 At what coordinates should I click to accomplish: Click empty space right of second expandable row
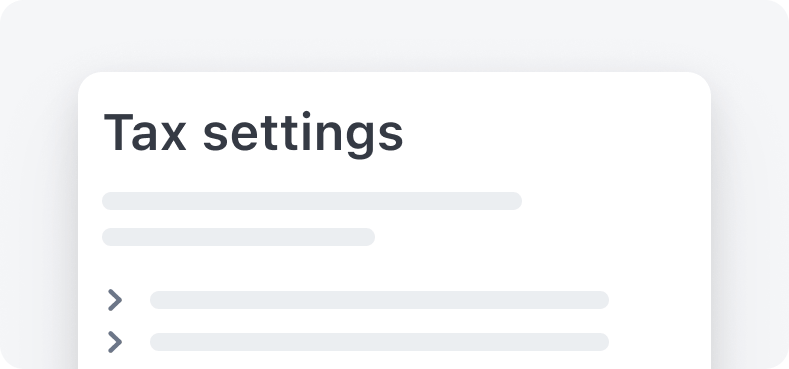(659, 342)
